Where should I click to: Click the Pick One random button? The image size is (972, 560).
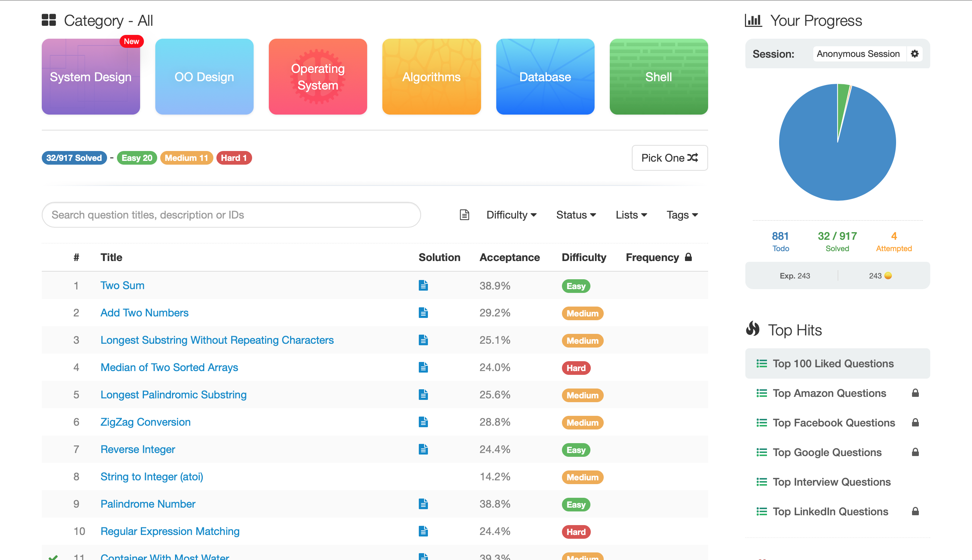click(x=669, y=158)
